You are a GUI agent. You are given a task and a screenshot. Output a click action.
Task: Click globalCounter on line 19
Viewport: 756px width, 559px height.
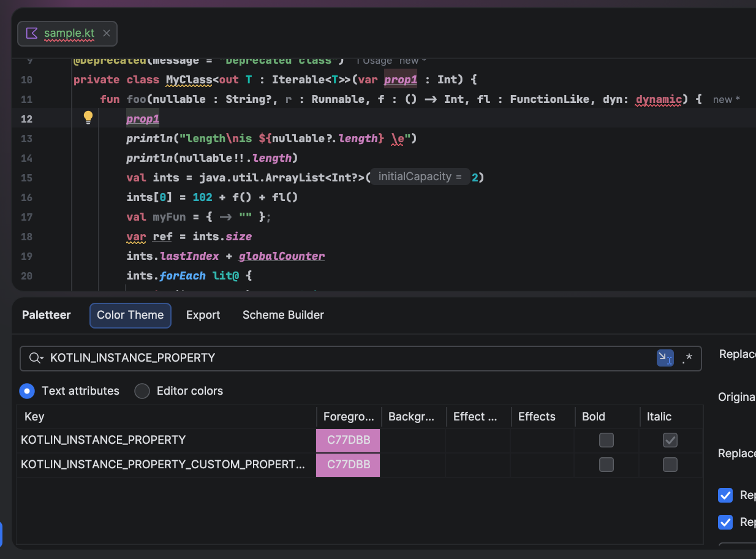pos(282,256)
